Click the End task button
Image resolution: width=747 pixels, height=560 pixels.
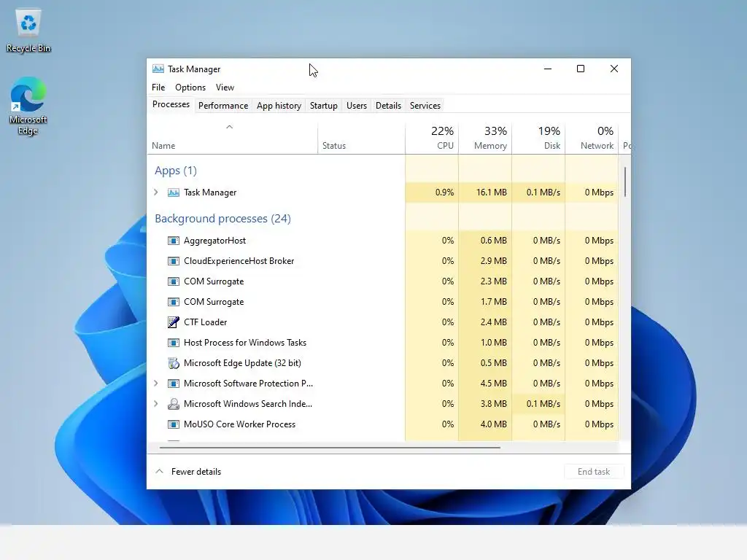(x=594, y=472)
